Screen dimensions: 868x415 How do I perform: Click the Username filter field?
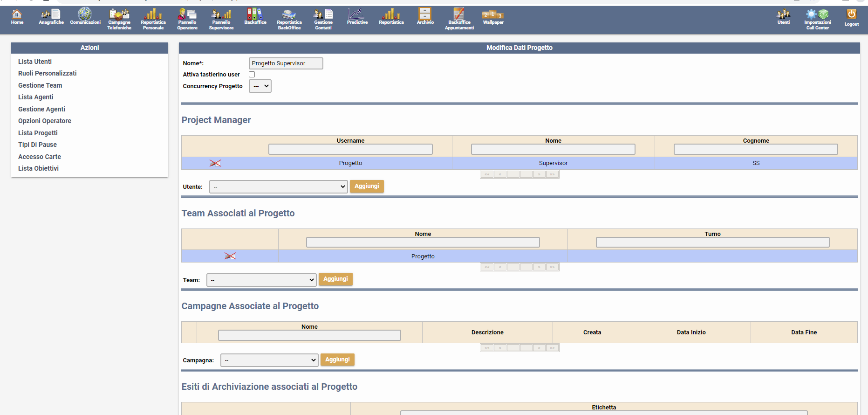click(350, 149)
